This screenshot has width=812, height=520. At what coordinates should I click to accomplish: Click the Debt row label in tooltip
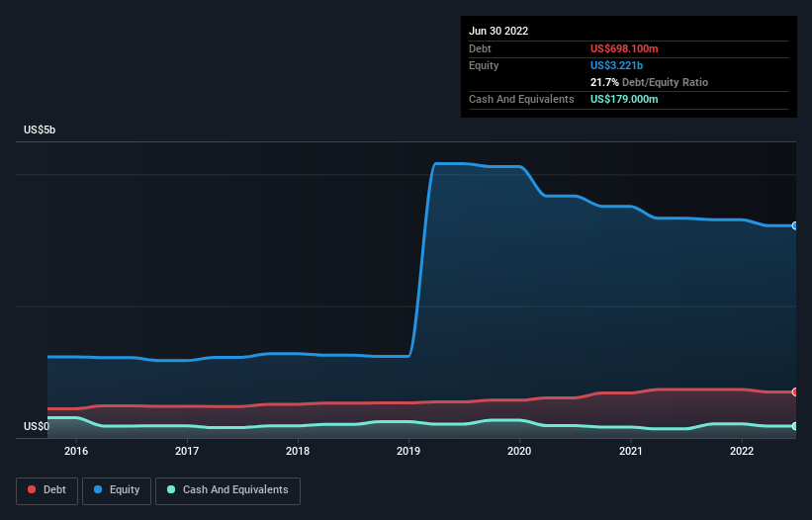pyautogui.click(x=480, y=48)
